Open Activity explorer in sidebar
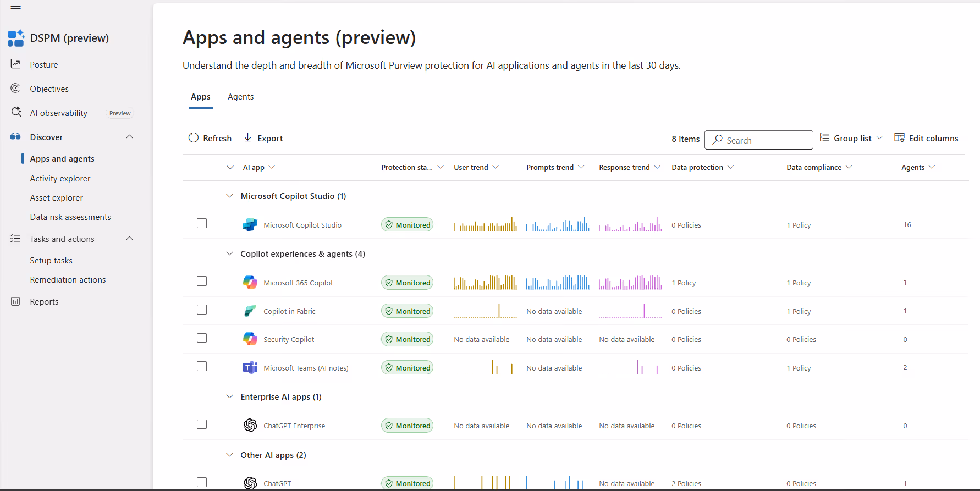 tap(60, 179)
